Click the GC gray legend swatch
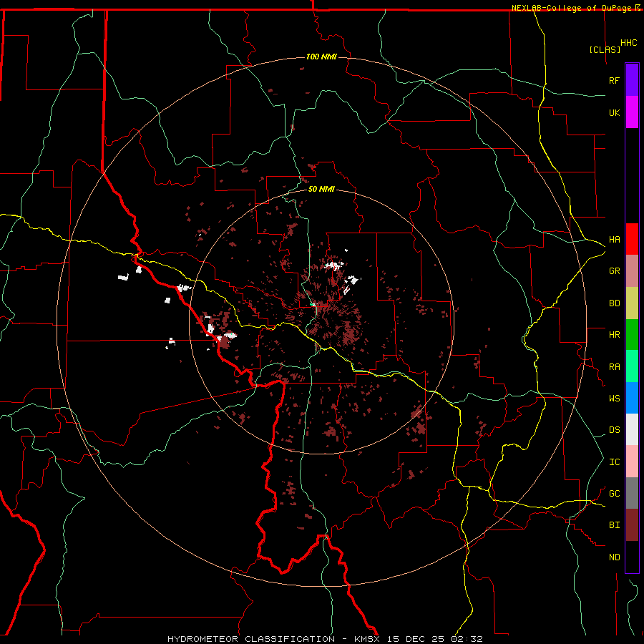 [x=632, y=493]
